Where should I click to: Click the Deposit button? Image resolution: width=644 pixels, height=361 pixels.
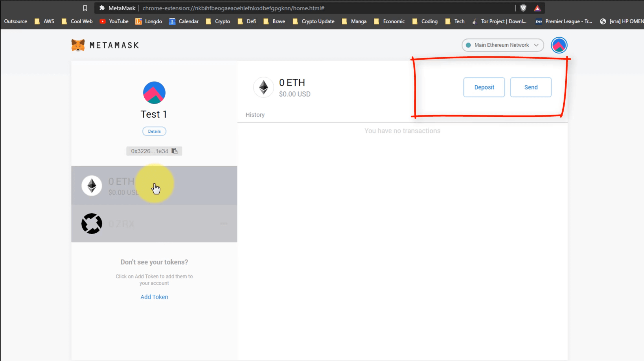click(484, 87)
